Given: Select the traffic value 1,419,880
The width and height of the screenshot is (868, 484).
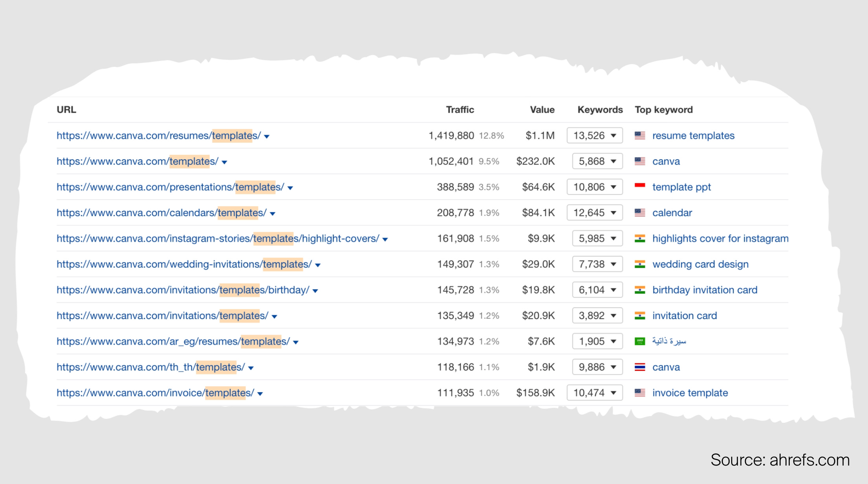Looking at the screenshot, I should (x=451, y=136).
